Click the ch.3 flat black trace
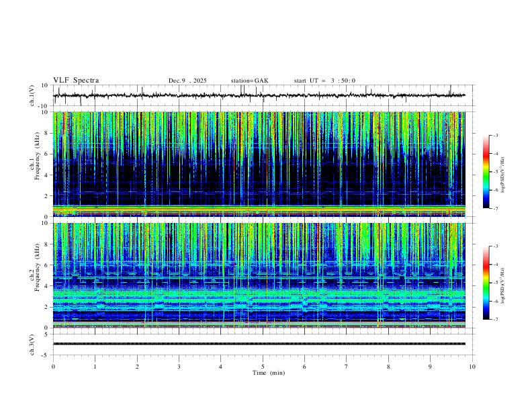532x411 pixels. click(x=259, y=344)
